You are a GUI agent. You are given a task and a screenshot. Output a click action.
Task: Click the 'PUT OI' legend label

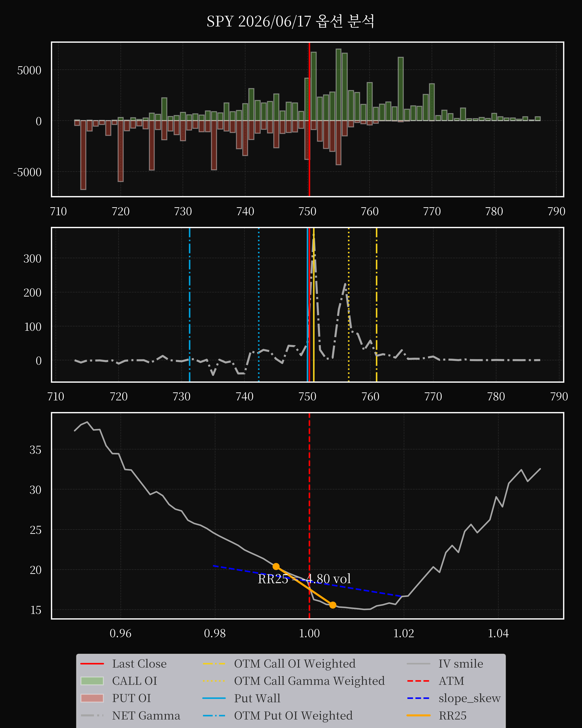(x=132, y=698)
